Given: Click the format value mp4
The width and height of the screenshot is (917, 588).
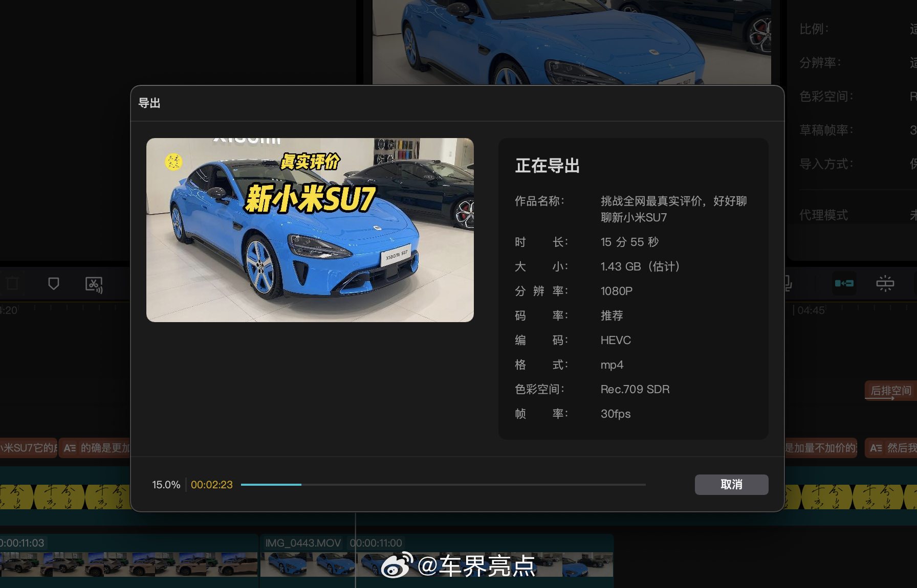Looking at the screenshot, I should click(x=612, y=365).
